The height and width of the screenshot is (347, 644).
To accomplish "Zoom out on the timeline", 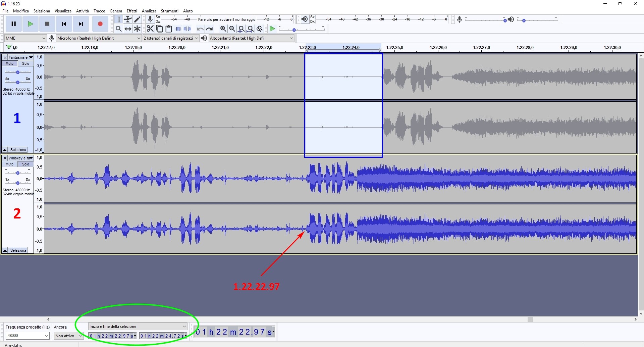I will click(232, 29).
